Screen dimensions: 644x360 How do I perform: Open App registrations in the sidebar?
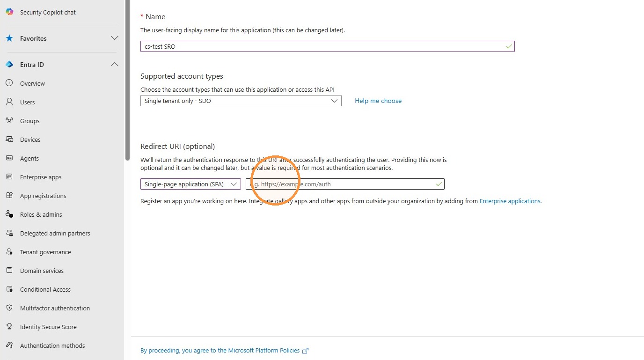pyautogui.click(x=43, y=196)
